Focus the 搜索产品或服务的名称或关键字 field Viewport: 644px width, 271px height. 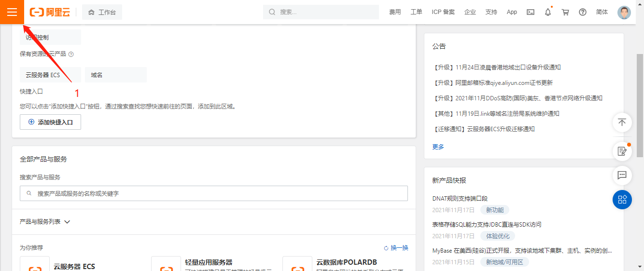[x=214, y=193]
